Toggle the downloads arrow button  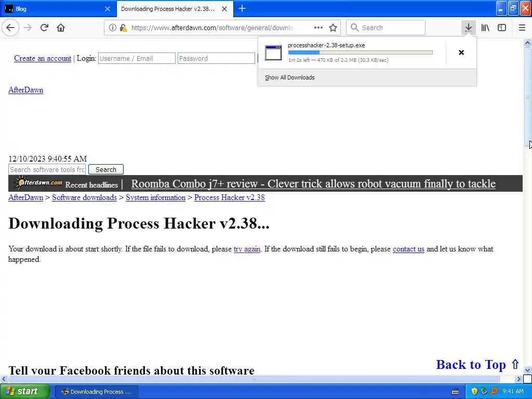[468, 28]
